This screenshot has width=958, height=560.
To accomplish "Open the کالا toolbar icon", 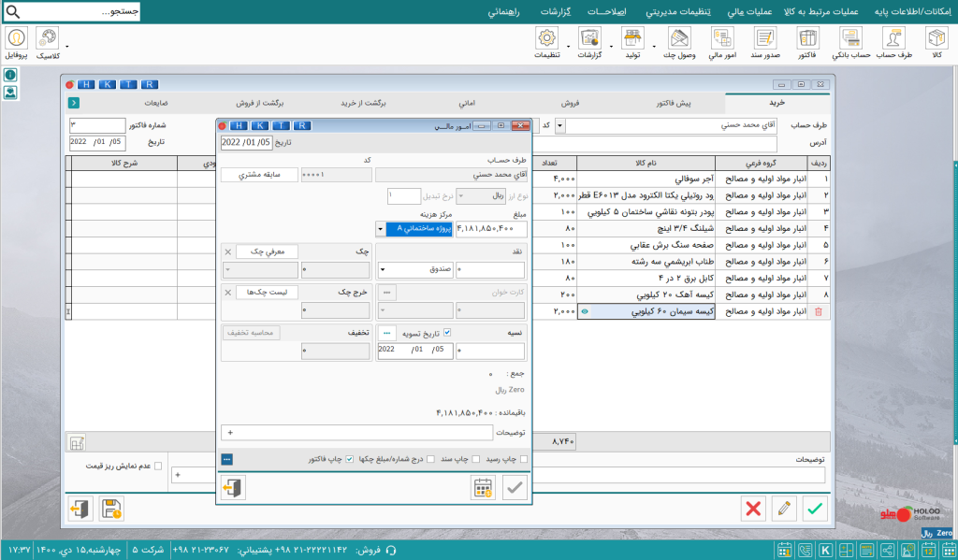I will (936, 43).
